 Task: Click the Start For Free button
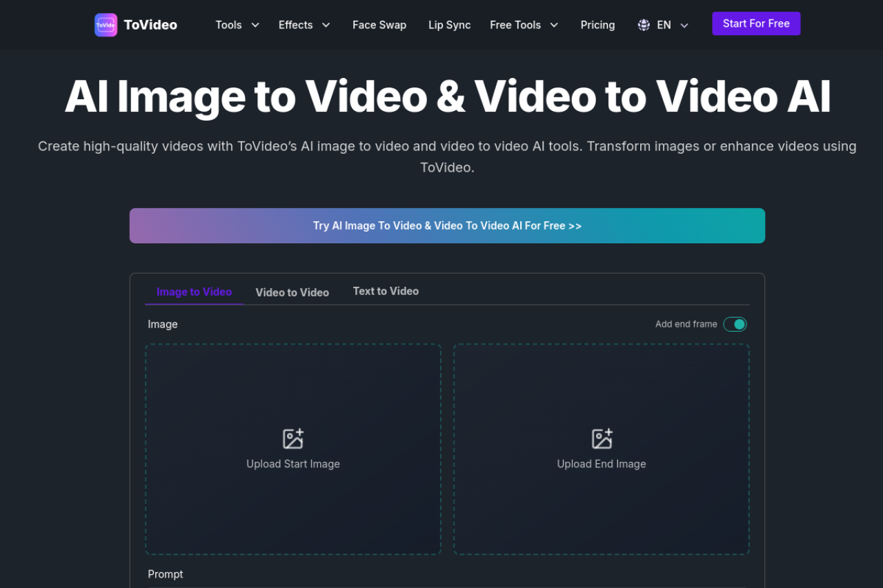tap(756, 23)
